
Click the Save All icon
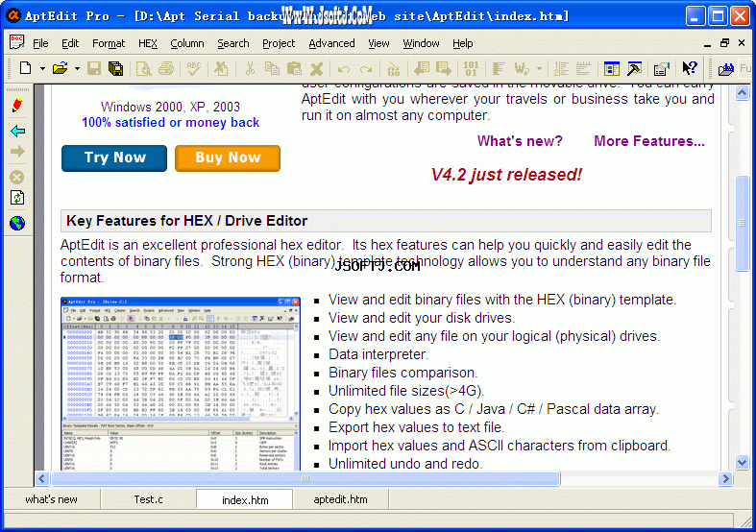point(115,68)
